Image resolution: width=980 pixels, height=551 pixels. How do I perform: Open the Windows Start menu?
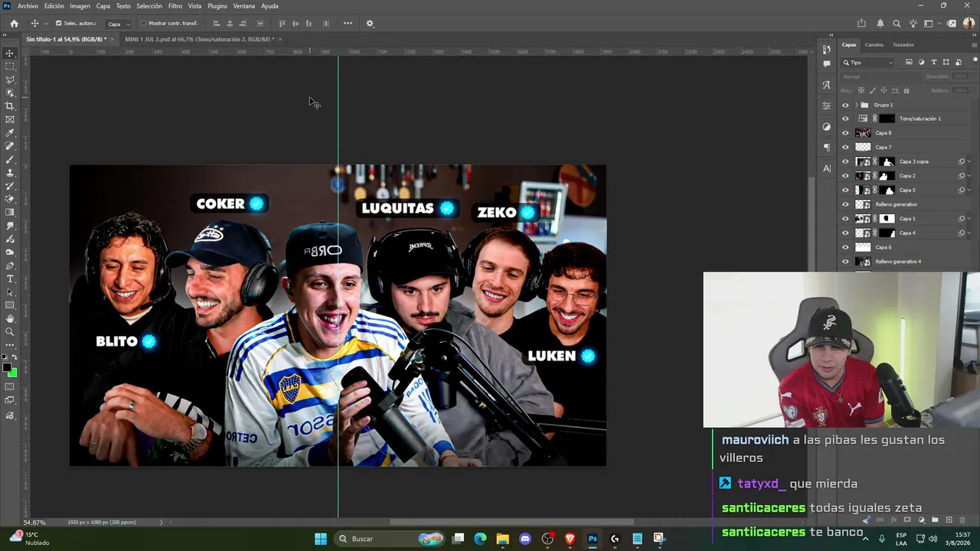point(321,539)
